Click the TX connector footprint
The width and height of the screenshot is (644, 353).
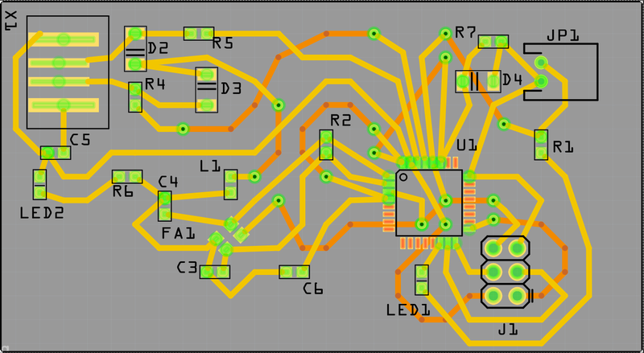point(68,72)
